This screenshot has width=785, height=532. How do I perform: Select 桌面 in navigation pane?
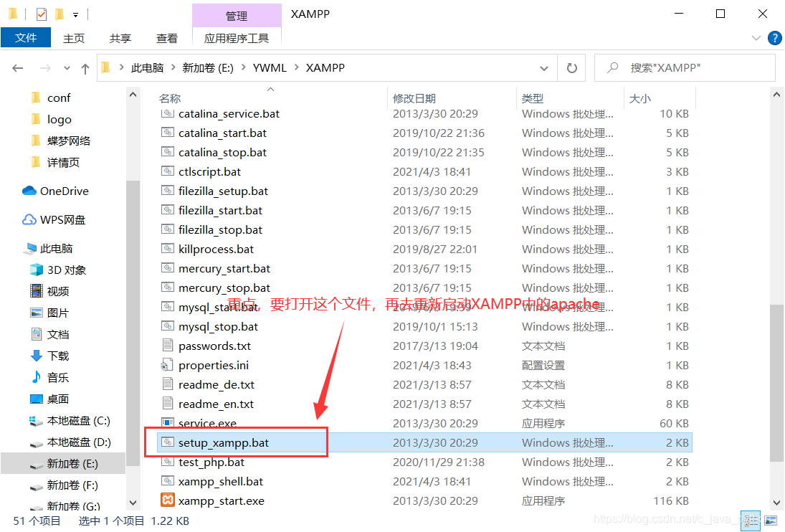(57, 399)
